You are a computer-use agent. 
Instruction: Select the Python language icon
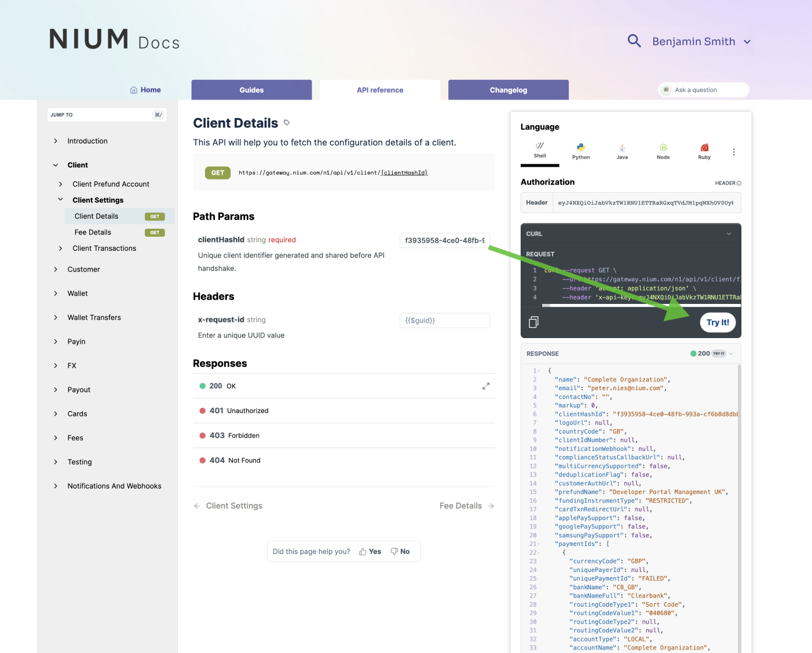581,147
